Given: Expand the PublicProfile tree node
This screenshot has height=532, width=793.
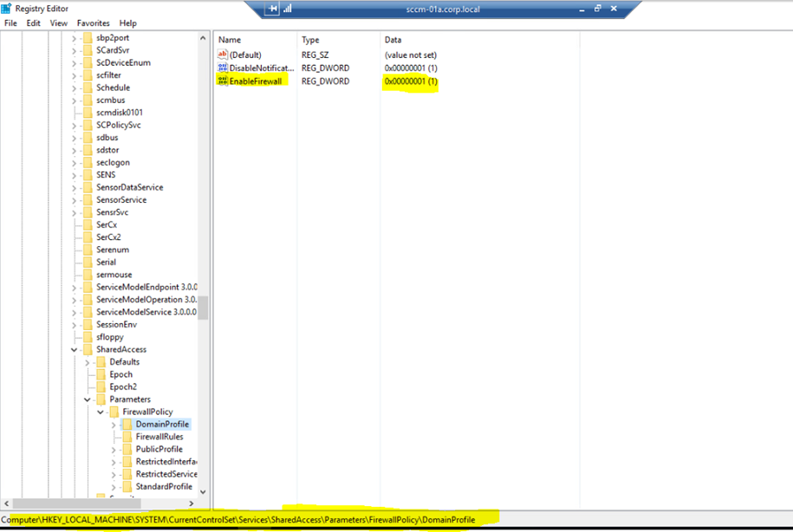Looking at the screenshot, I should point(114,450).
